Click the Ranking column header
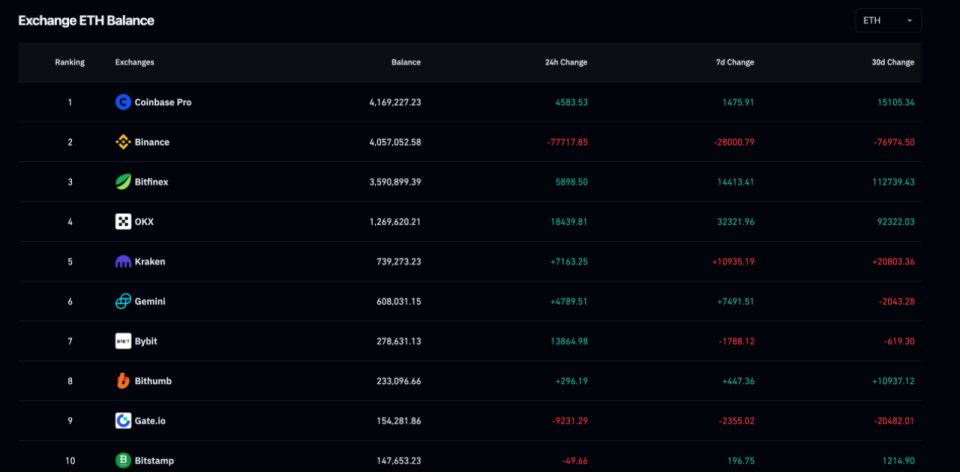The width and height of the screenshot is (960, 472). click(x=70, y=62)
